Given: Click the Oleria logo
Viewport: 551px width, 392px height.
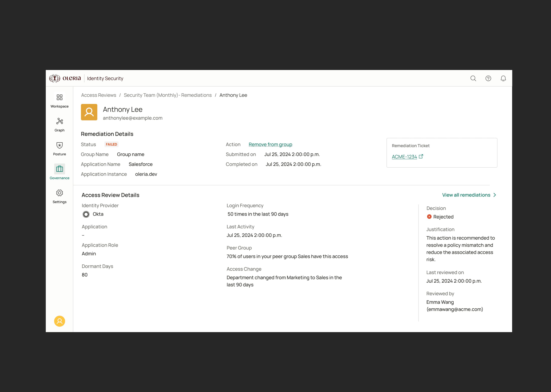Looking at the screenshot, I should point(65,78).
